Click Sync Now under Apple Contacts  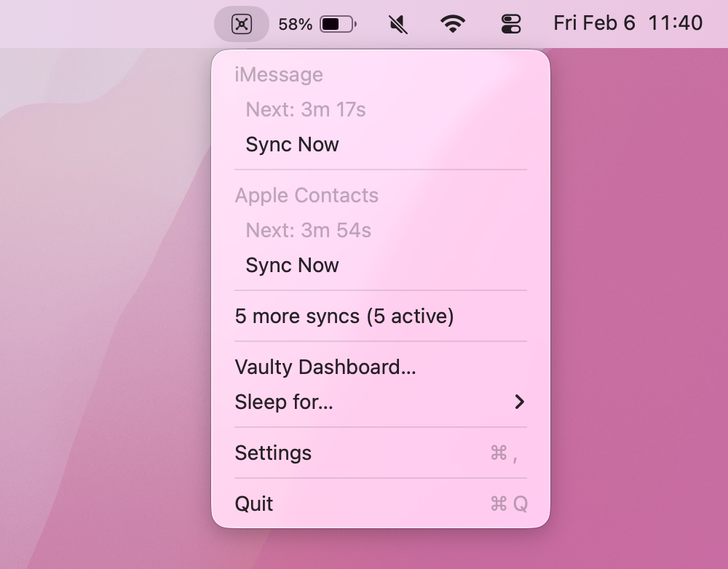pos(291,265)
